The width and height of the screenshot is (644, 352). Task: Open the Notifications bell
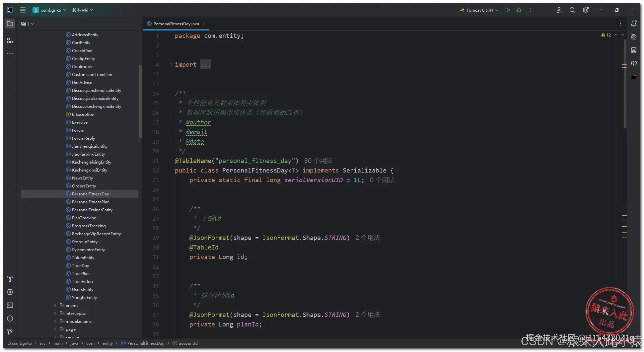634,24
